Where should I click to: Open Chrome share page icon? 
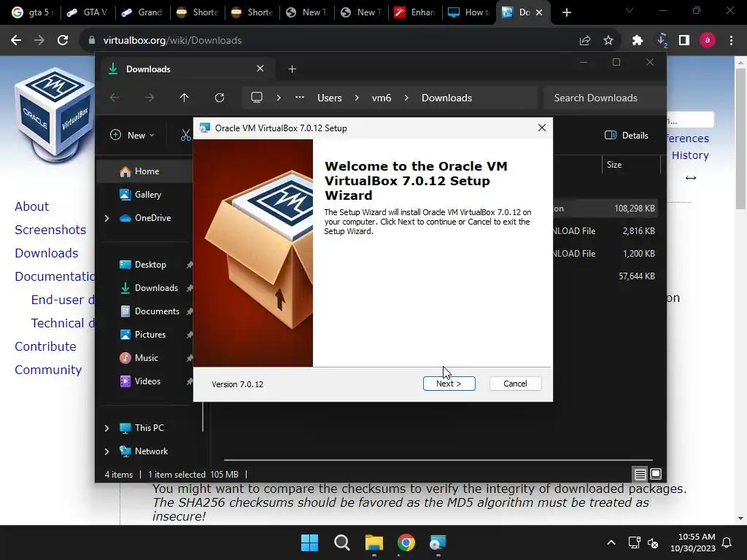tap(585, 41)
